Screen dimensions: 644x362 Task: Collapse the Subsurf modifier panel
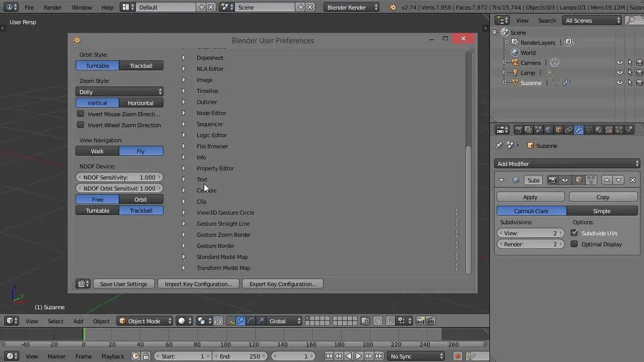[x=501, y=180]
